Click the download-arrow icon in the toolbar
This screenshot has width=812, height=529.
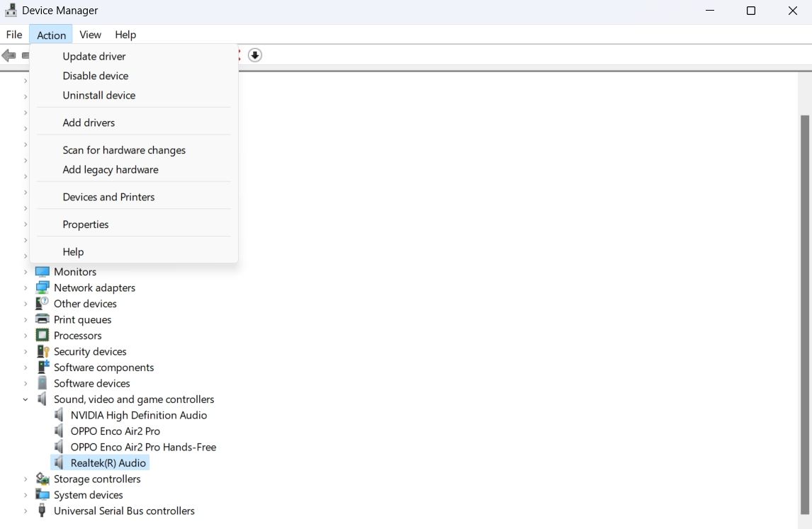255,55
